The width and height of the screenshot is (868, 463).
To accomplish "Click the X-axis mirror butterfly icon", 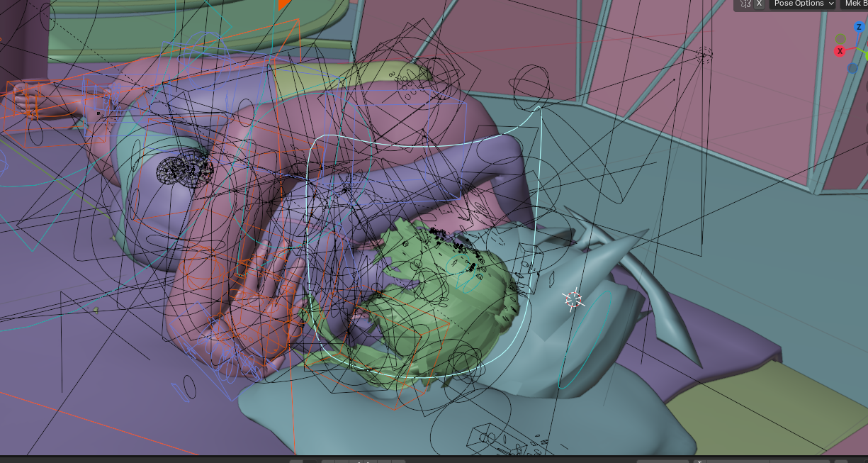I will [745, 4].
